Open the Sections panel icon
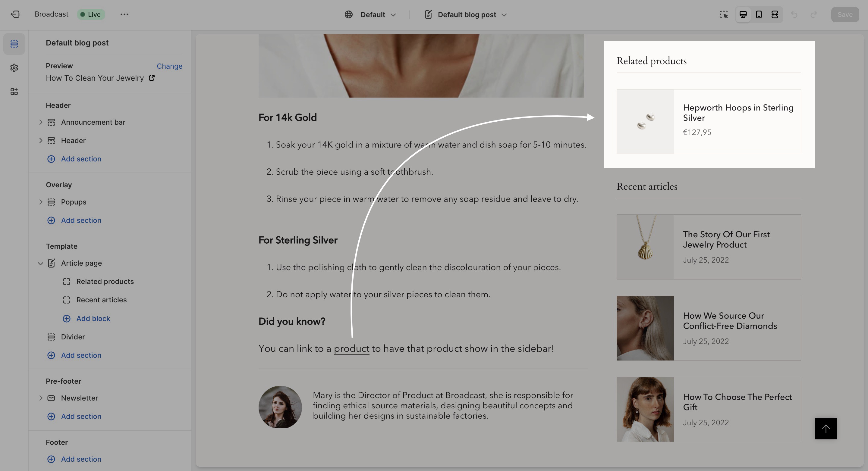The width and height of the screenshot is (868, 471). [x=14, y=44]
